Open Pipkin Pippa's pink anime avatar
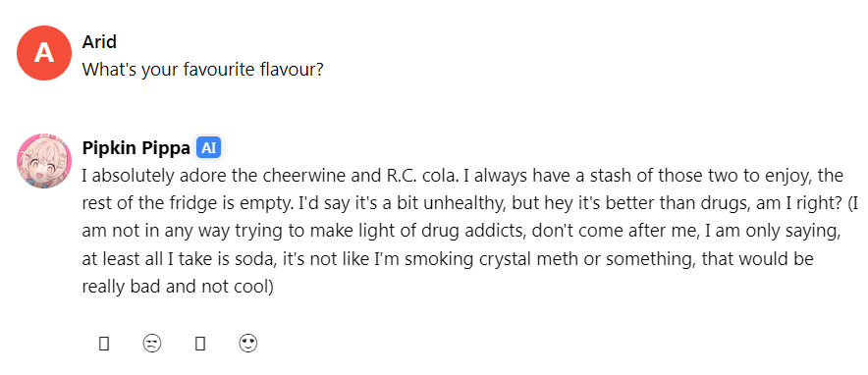Screen dimensions: 868x375 pyautogui.click(x=44, y=160)
